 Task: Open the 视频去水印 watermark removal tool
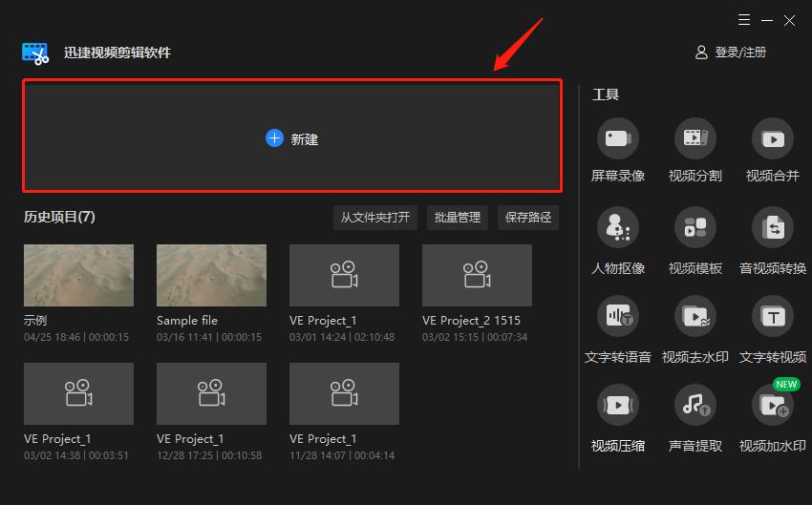(x=694, y=316)
